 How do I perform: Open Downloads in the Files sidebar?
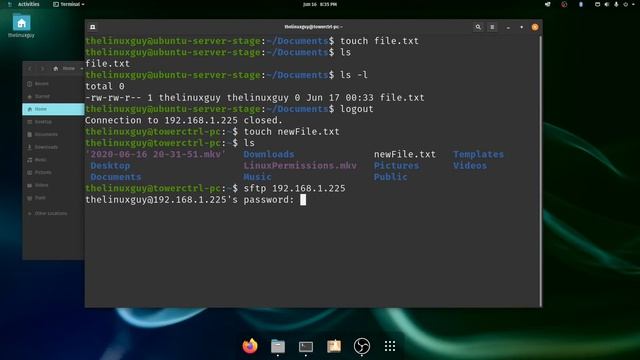tap(53, 147)
